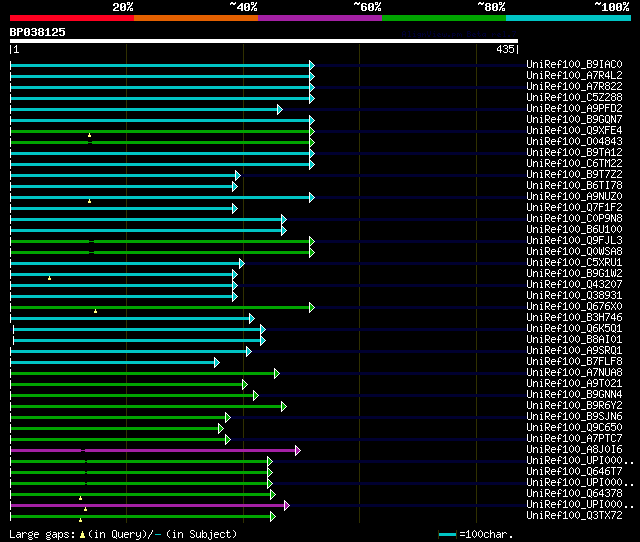
Task: Select UniRef100_Q3TX72 label
Action: (x=574, y=516)
